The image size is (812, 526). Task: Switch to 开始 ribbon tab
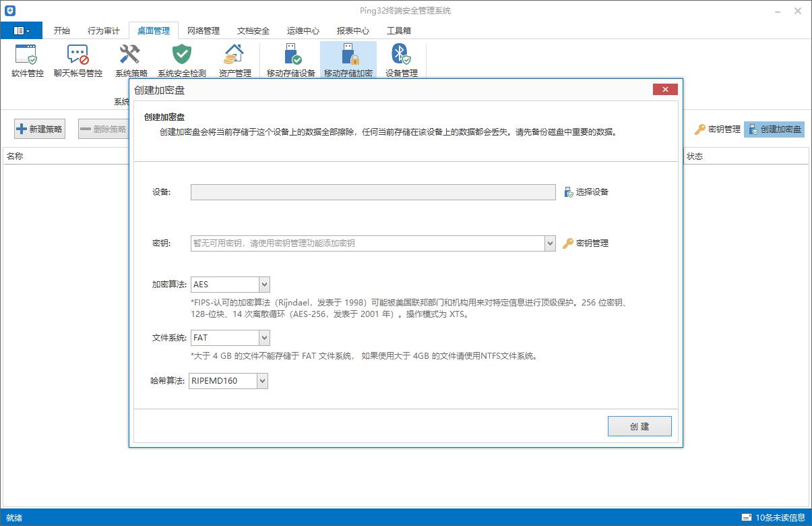click(61, 31)
